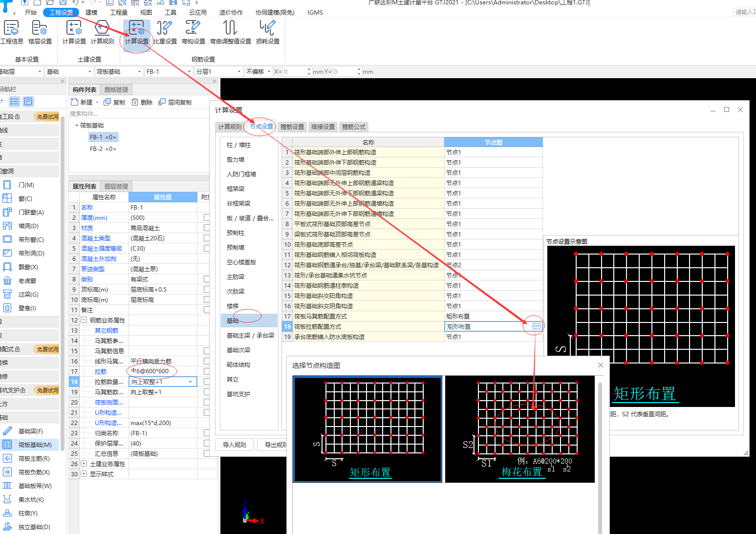The width and height of the screenshot is (756, 534).
Task: Toggle 附加 checkbox for 混凝土强度等级 row
Action: 207,249
